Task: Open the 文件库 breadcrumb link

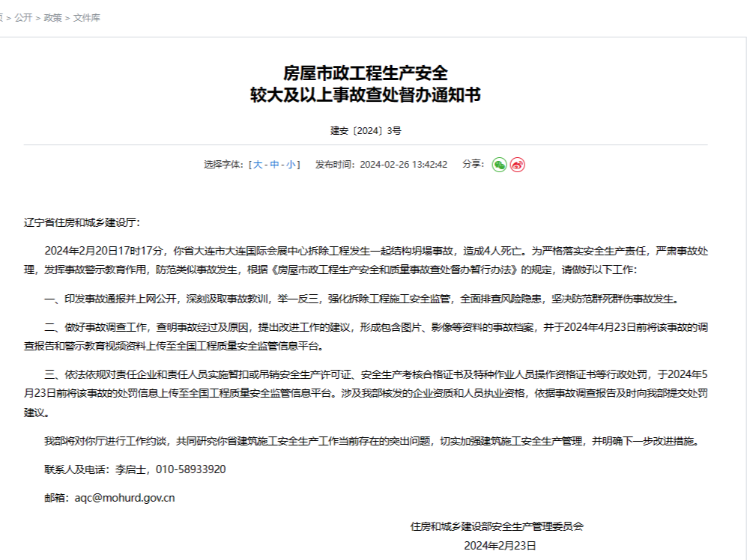Action: (87, 18)
